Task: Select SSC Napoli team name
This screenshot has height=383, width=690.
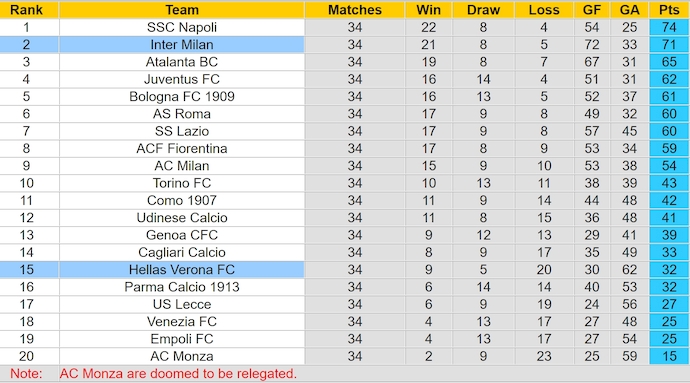Action: point(182,27)
